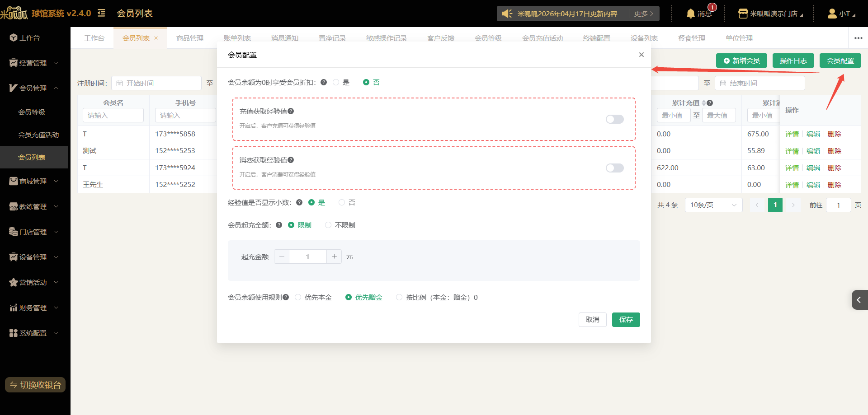Increase 起充金额 with plus button
The image size is (868, 415).
tap(334, 256)
